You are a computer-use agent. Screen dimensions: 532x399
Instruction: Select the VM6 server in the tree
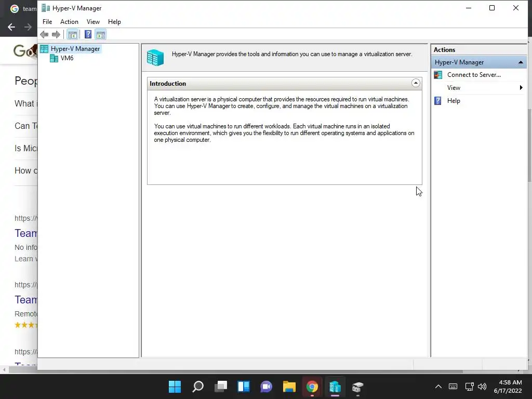coord(67,58)
